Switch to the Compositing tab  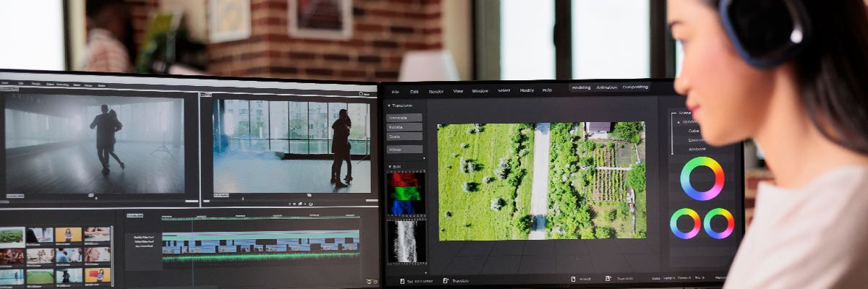(635, 87)
